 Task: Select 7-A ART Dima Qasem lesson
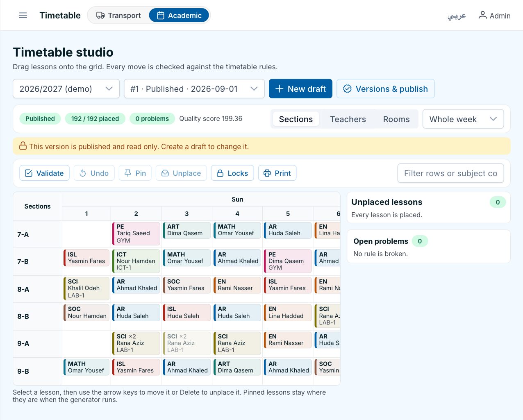(x=187, y=230)
